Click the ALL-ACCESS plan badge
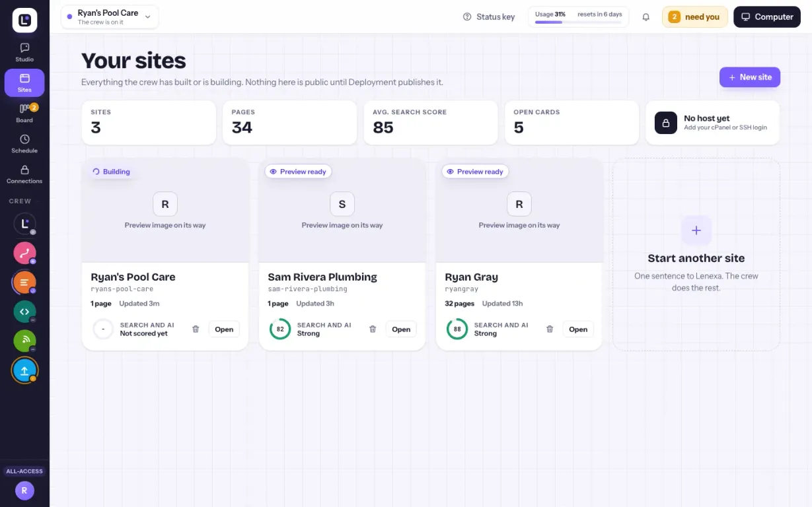This screenshot has height=507, width=812. click(24, 471)
